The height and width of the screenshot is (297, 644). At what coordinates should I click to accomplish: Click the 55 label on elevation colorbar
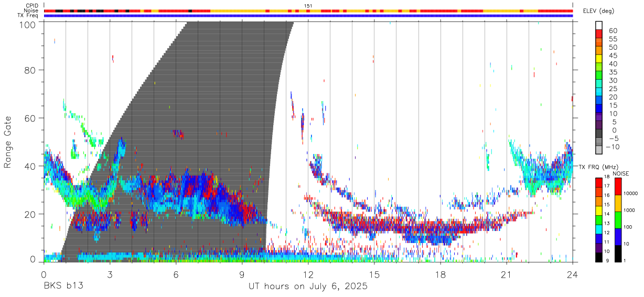coord(613,39)
